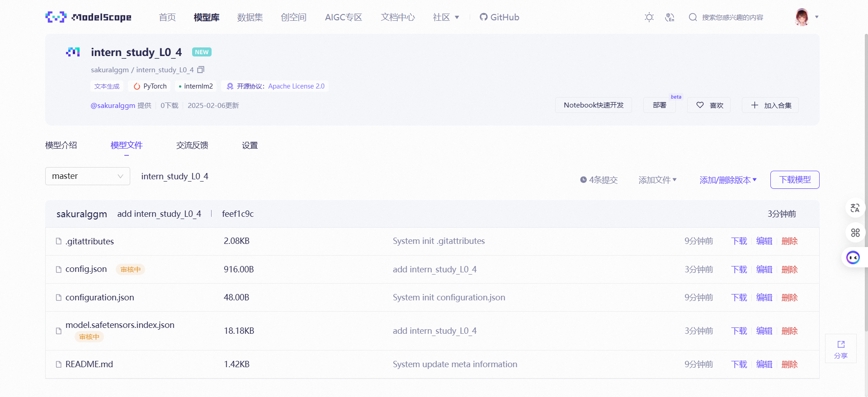The width and height of the screenshot is (868, 397).
Task: Click the file icon of config.json
Action: point(59,269)
